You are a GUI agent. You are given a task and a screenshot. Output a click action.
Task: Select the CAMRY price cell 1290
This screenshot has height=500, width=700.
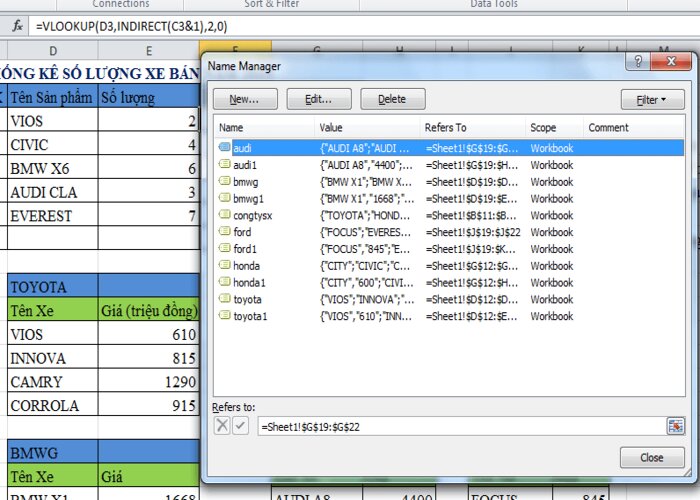tap(149, 381)
